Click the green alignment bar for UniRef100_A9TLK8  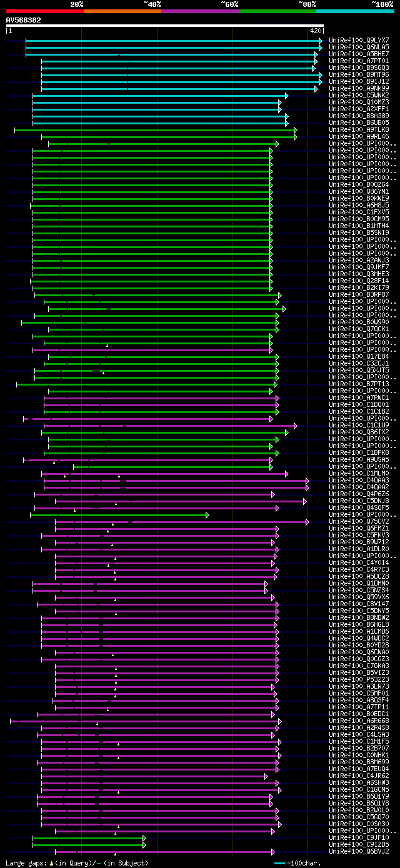156,129
